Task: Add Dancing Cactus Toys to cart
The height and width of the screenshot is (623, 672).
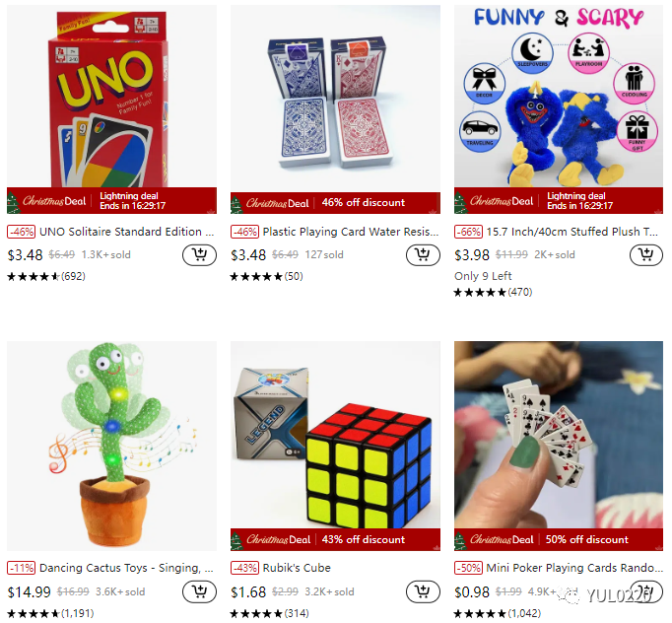Action: coord(199,591)
